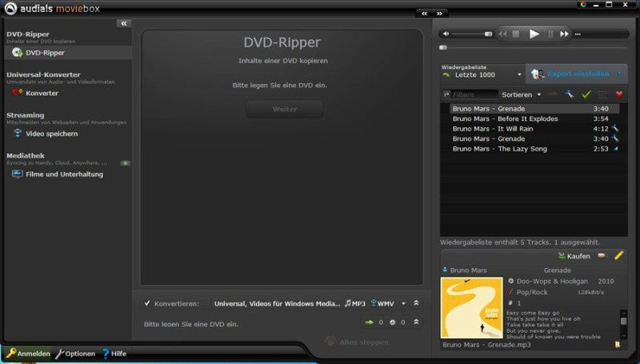This screenshot has width=640, height=364.
Task: Open the Konverter sidebar item
Action: click(42, 93)
